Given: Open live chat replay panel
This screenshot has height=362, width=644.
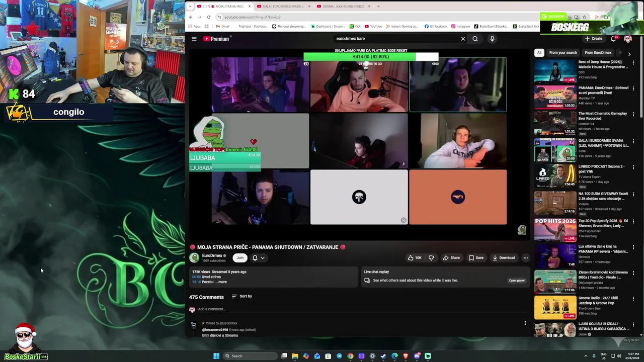Looking at the screenshot, I should 517,281.
